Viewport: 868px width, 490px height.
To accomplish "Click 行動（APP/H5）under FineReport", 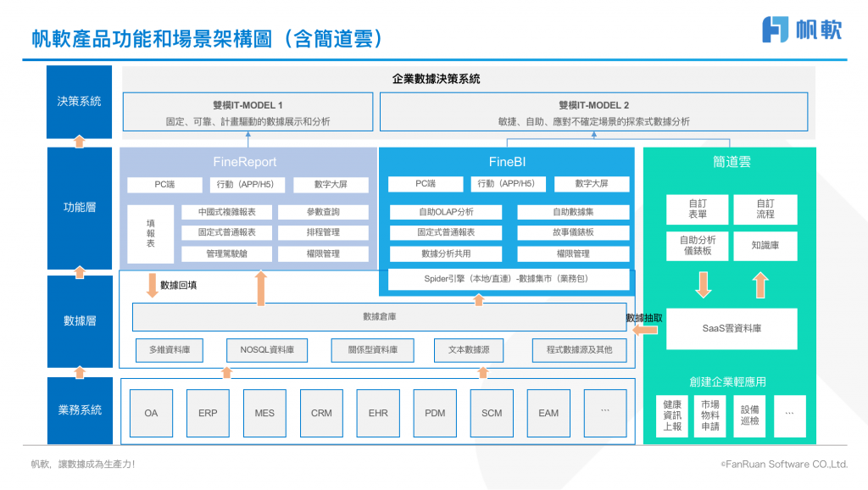I will coord(248,184).
